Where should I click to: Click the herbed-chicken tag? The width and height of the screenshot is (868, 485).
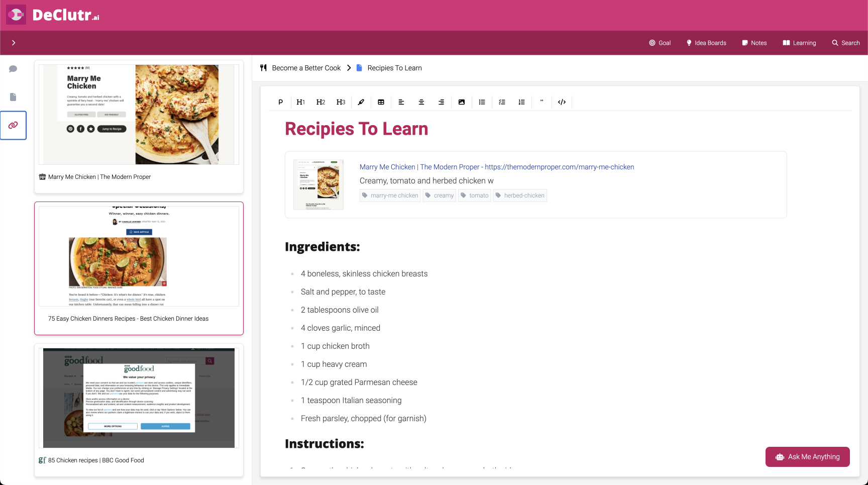click(520, 196)
